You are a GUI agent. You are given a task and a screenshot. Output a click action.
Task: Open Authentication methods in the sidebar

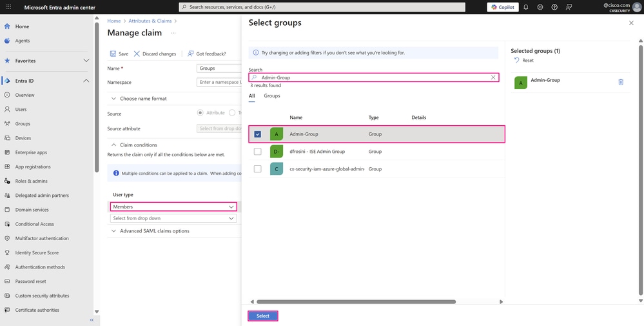[40, 267]
